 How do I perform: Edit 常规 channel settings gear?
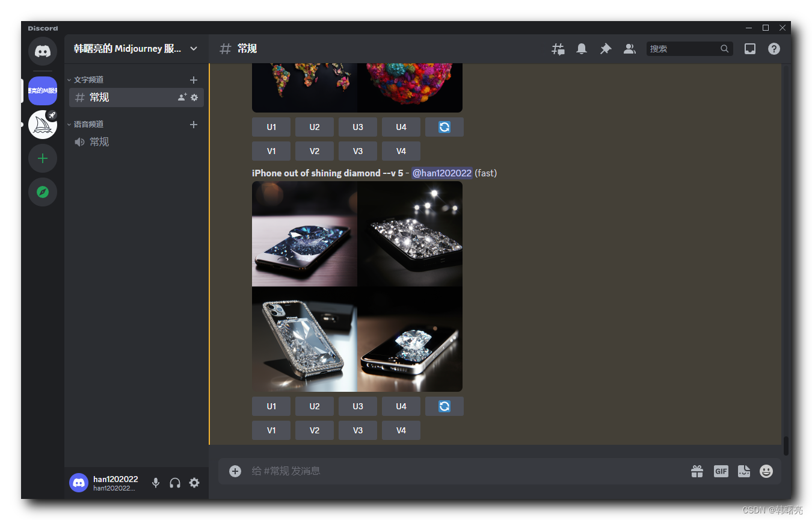[x=194, y=97]
